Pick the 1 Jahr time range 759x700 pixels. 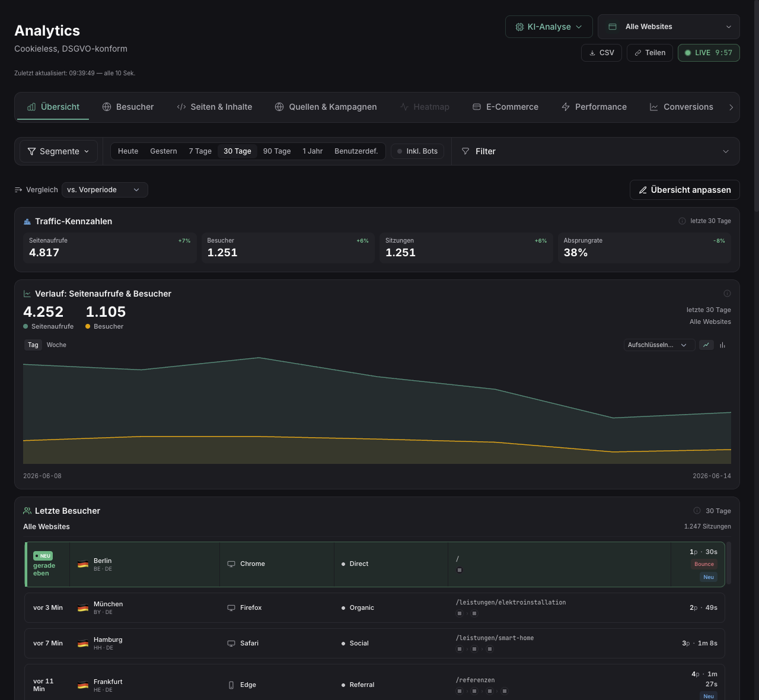[x=312, y=151]
